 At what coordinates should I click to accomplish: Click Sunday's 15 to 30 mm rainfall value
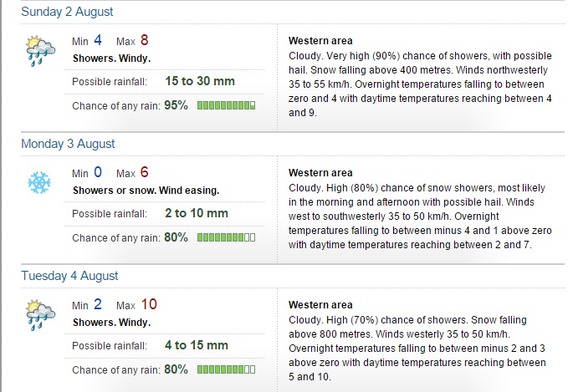point(200,81)
